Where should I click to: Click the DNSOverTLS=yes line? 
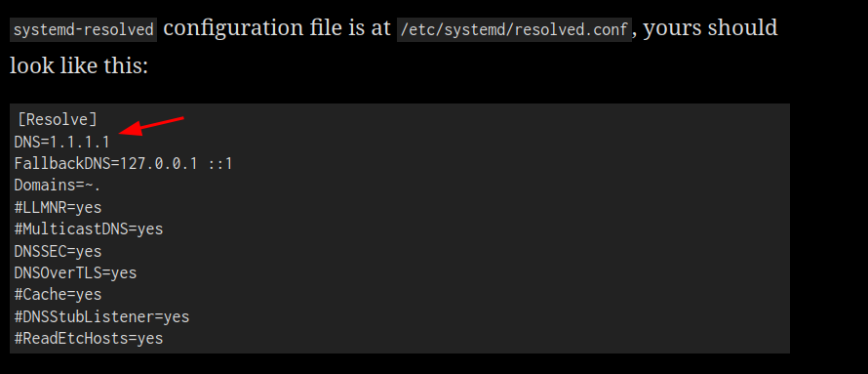click(x=75, y=272)
